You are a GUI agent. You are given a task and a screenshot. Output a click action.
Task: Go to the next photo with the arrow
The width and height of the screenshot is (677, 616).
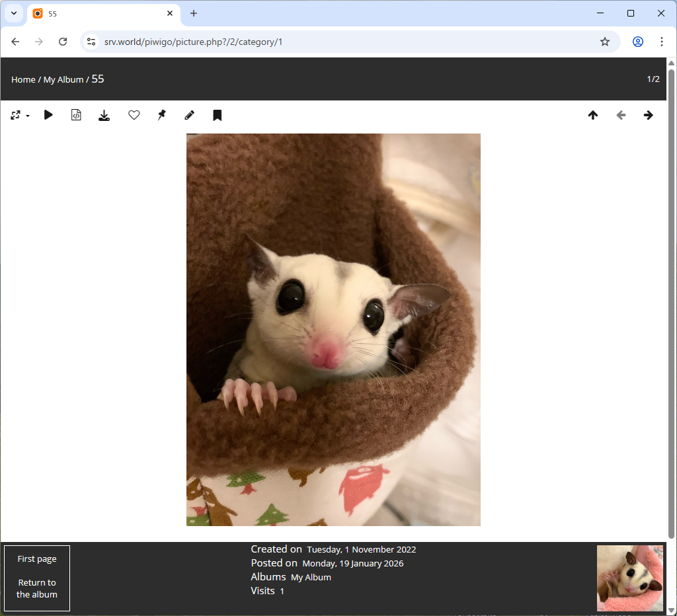tap(648, 114)
